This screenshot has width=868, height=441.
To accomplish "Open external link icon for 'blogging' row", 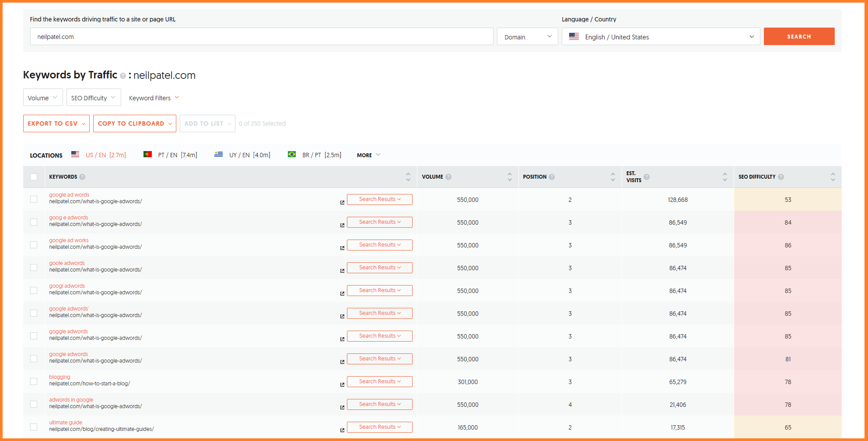I will coord(342,385).
